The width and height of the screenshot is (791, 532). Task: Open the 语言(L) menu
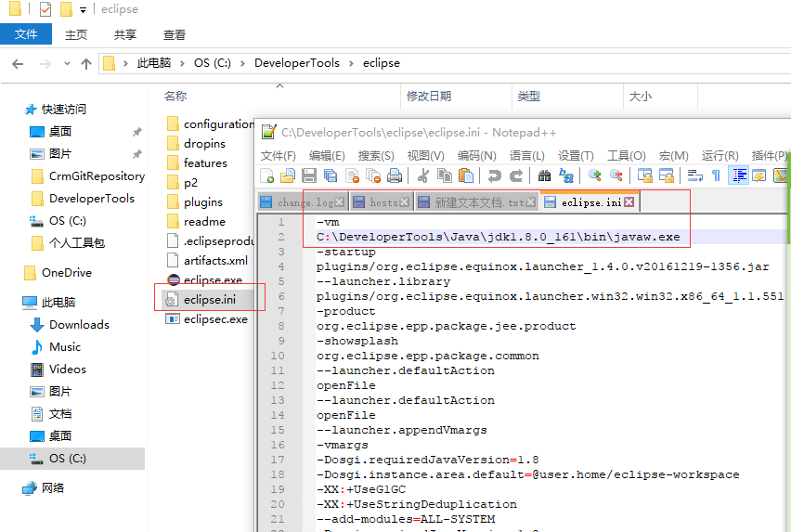coord(526,156)
